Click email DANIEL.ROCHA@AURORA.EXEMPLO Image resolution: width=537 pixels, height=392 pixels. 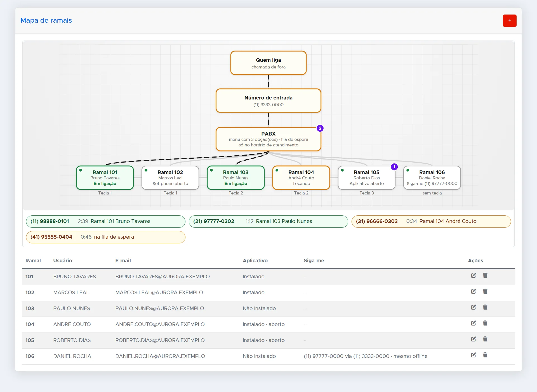tap(160, 356)
